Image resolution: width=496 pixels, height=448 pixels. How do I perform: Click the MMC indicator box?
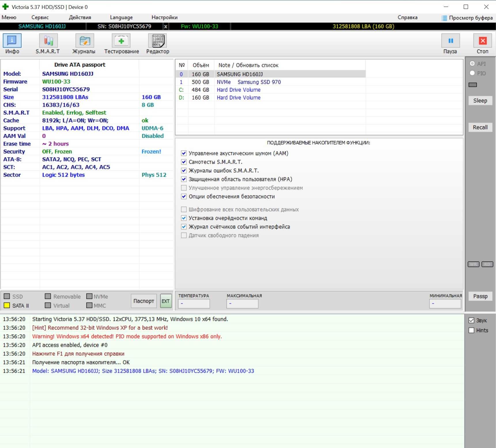[89, 305]
